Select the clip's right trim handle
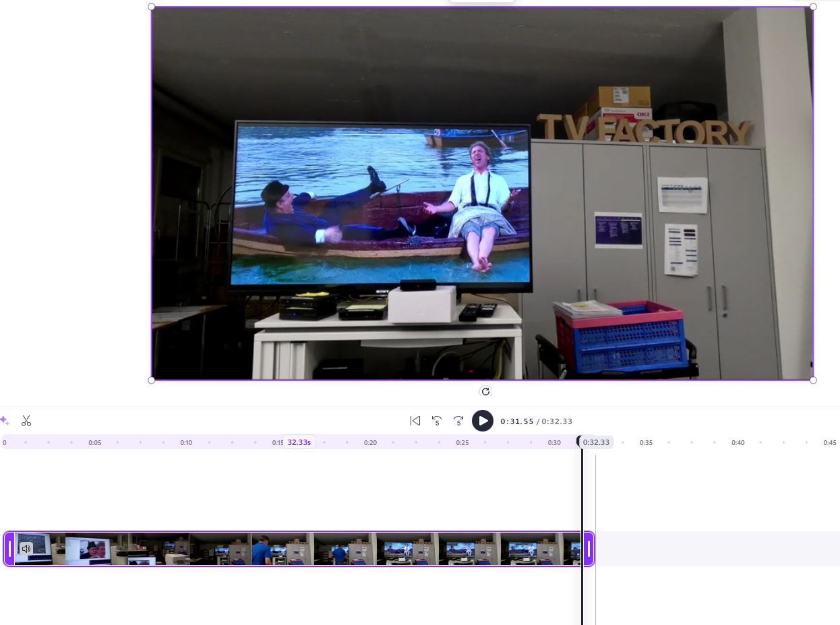 point(589,549)
